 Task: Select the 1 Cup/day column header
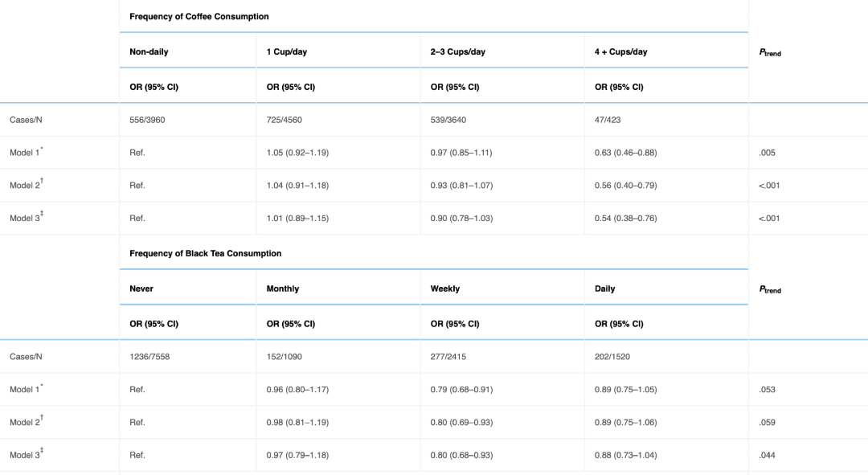[286, 52]
